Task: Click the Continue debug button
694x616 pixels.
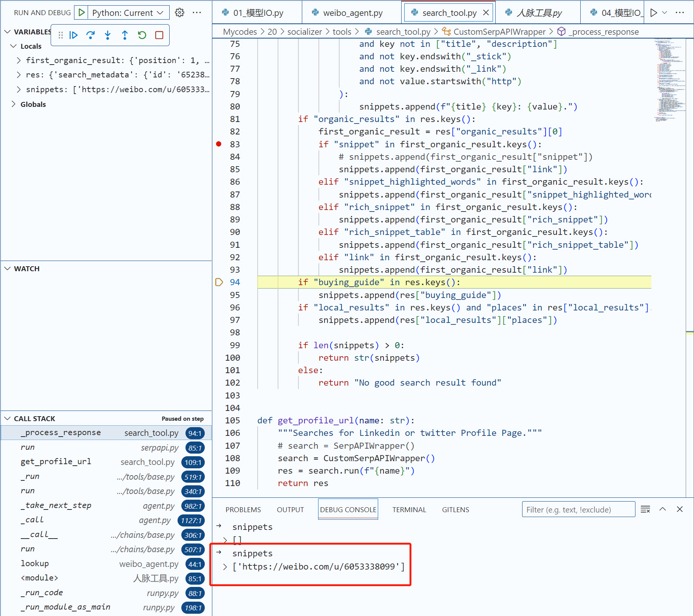Action: tap(74, 35)
